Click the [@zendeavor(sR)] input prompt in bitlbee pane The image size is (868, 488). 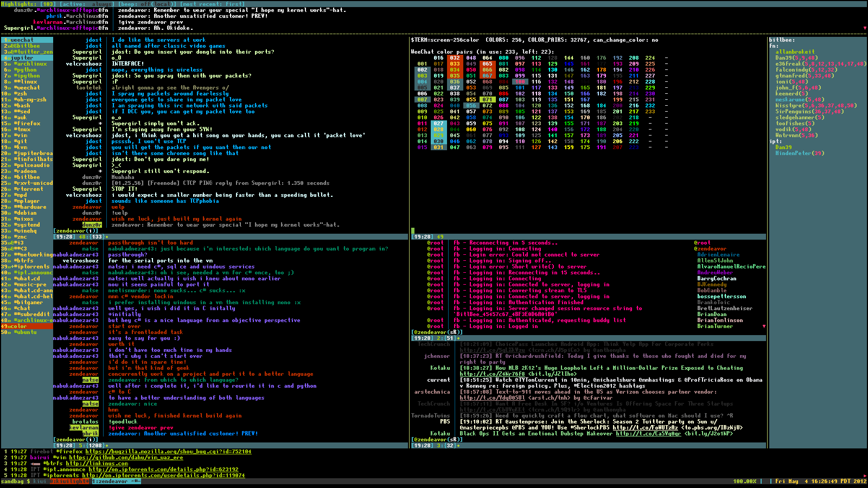click(437, 332)
